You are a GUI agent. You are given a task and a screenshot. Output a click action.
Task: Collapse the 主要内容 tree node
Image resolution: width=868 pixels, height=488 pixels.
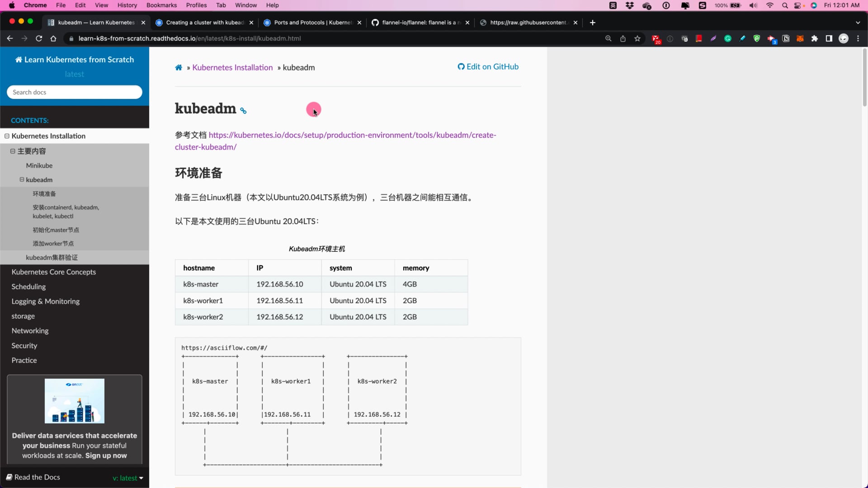(x=13, y=151)
